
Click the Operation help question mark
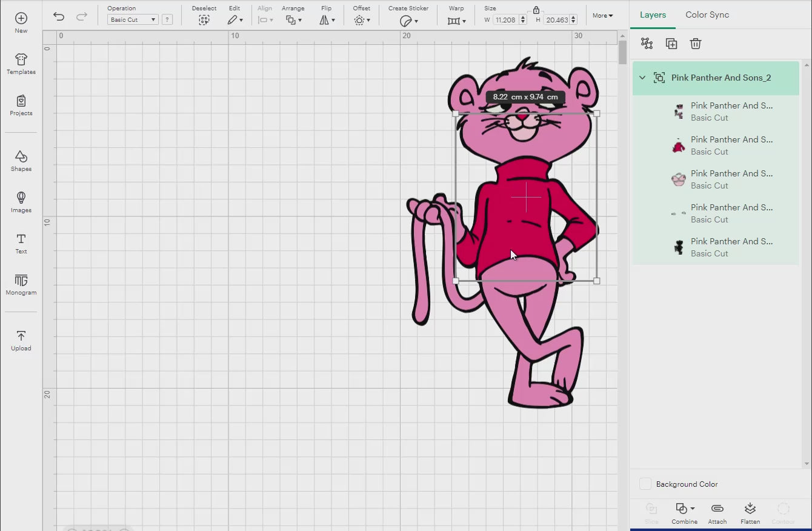pyautogui.click(x=167, y=19)
